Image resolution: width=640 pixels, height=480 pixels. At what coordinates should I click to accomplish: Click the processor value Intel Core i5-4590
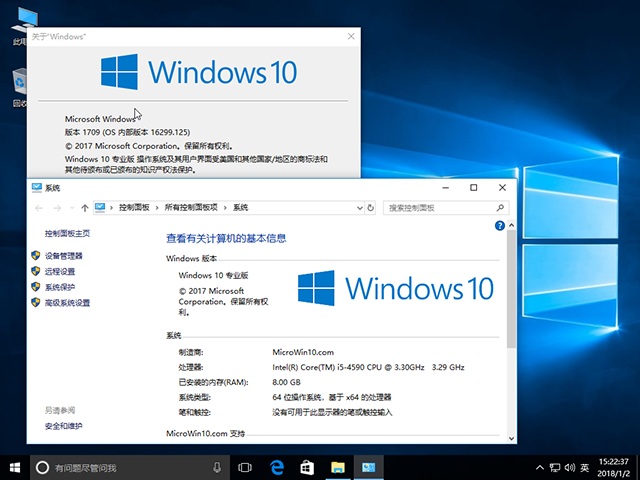click(368, 367)
